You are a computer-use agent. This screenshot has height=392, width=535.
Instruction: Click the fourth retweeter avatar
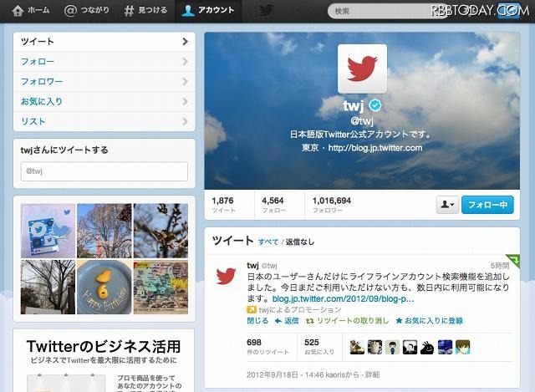pyautogui.click(x=410, y=348)
